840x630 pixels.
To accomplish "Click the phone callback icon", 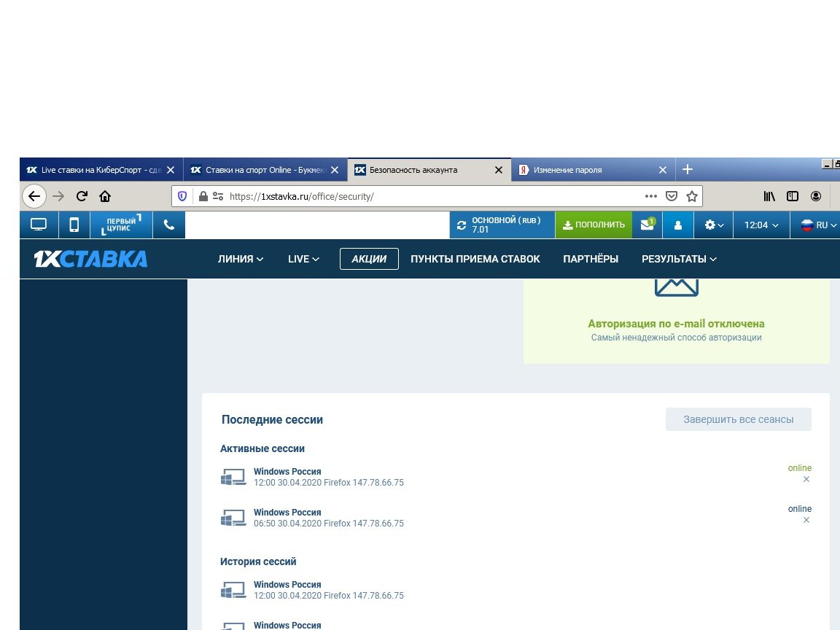I will [x=169, y=225].
